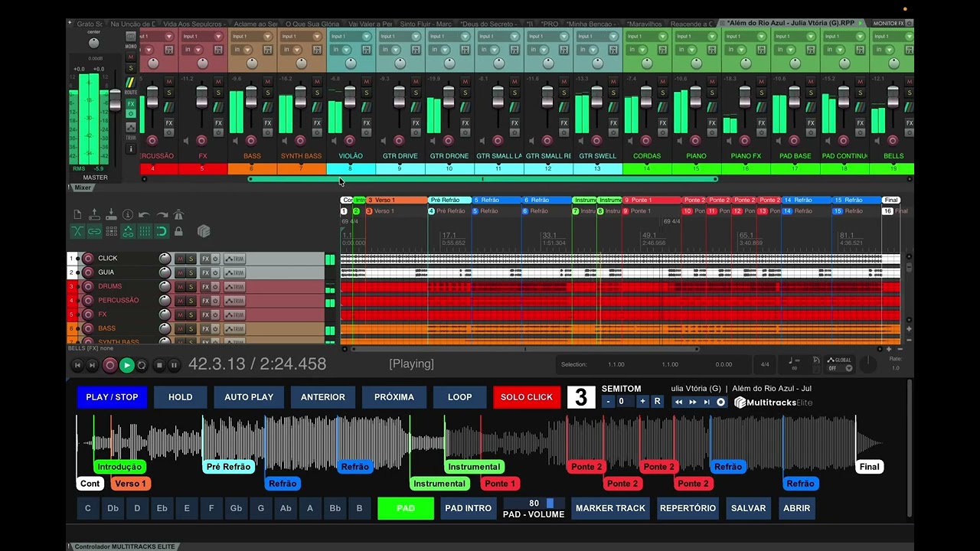Viewport: 980px width, 551px height.
Task: Click the Multitracks Elite cube logo icon
Action: coord(204,231)
